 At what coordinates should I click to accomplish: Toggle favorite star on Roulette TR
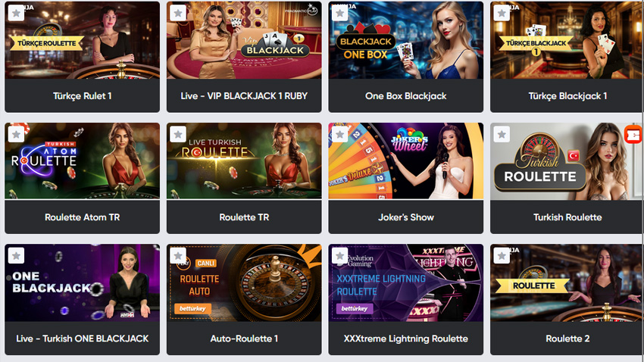[178, 134]
